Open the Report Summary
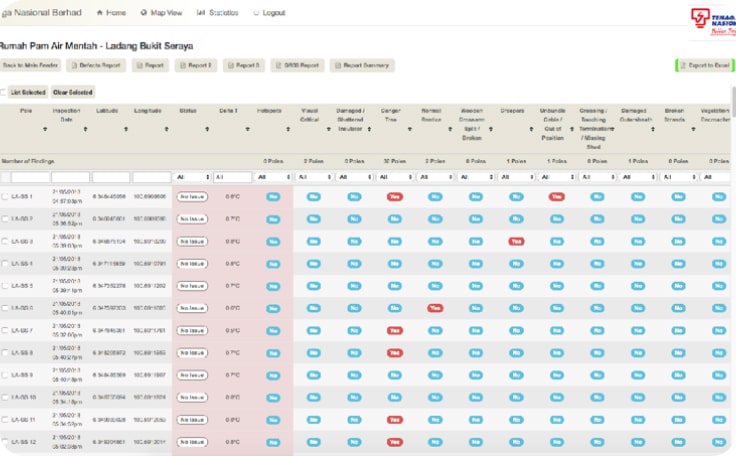Screen dimensions: 736x456 click(361, 65)
